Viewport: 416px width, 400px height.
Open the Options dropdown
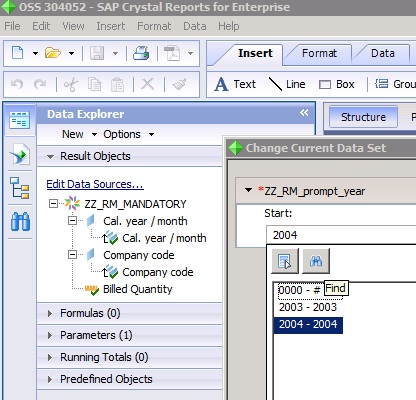[128, 134]
